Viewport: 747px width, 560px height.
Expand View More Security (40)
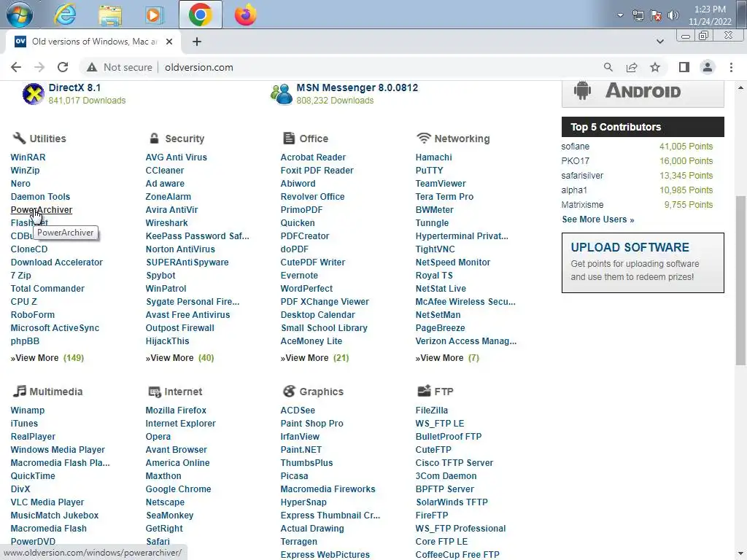(x=179, y=357)
